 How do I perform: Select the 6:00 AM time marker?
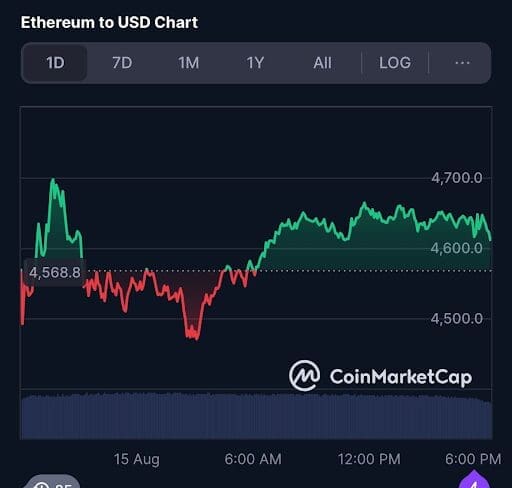click(x=253, y=459)
